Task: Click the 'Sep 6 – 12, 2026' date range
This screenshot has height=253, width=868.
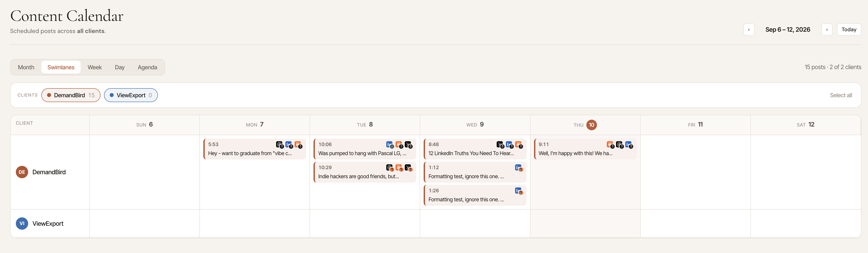Action: pos(788,29)
